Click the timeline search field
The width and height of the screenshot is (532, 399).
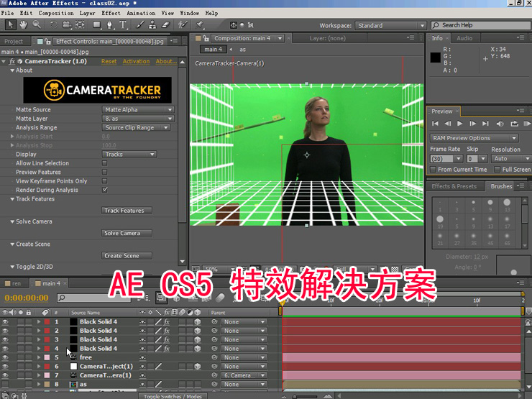coord(101,298)
